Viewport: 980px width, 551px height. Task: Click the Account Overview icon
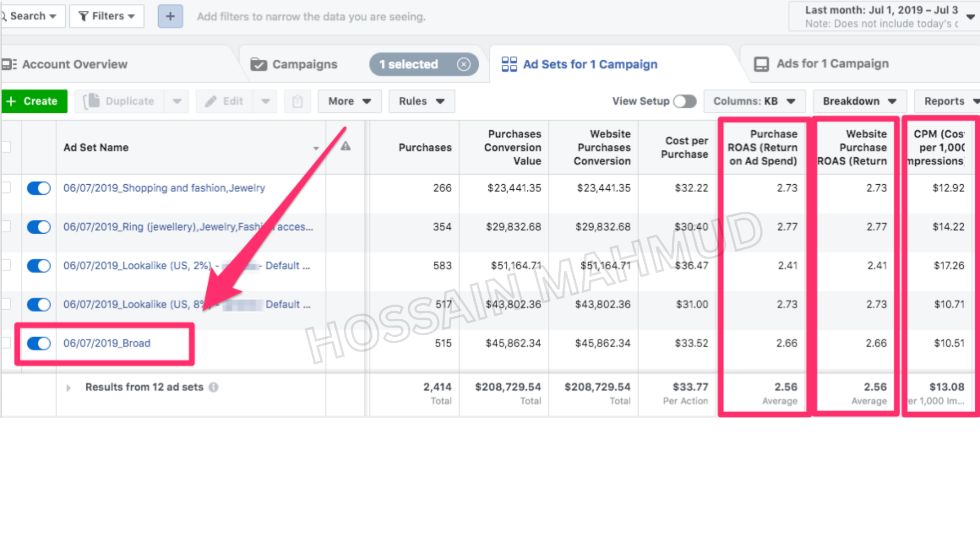[x=9, y=64]
